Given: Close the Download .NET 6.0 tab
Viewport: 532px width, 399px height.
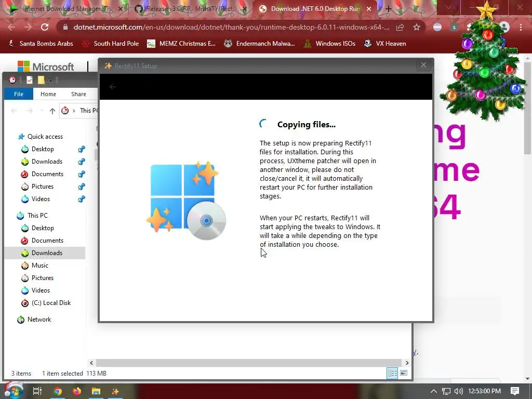Looking at the screenshot, I should (x=369, y=9).
